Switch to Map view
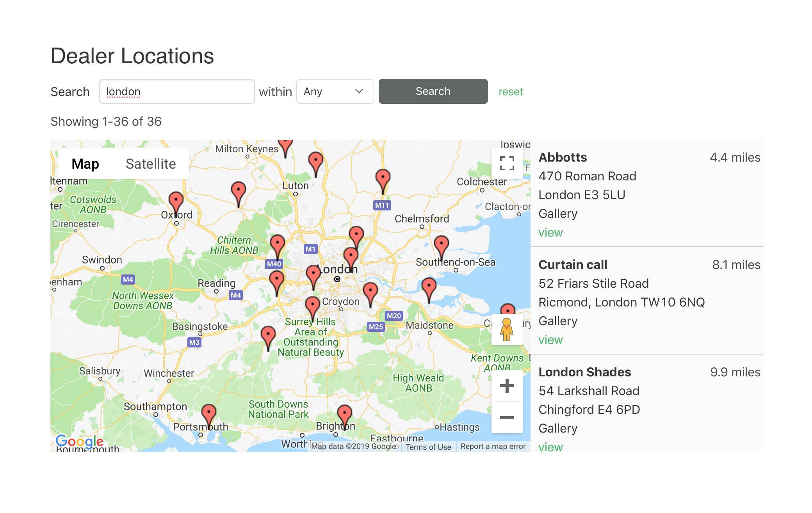The image size is (812, 513). 85,164
